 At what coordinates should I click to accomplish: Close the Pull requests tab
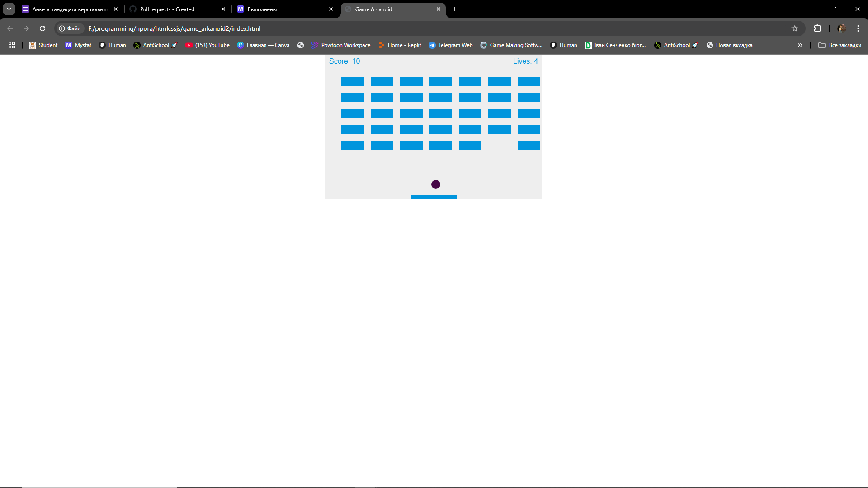[x=223, y=9]
